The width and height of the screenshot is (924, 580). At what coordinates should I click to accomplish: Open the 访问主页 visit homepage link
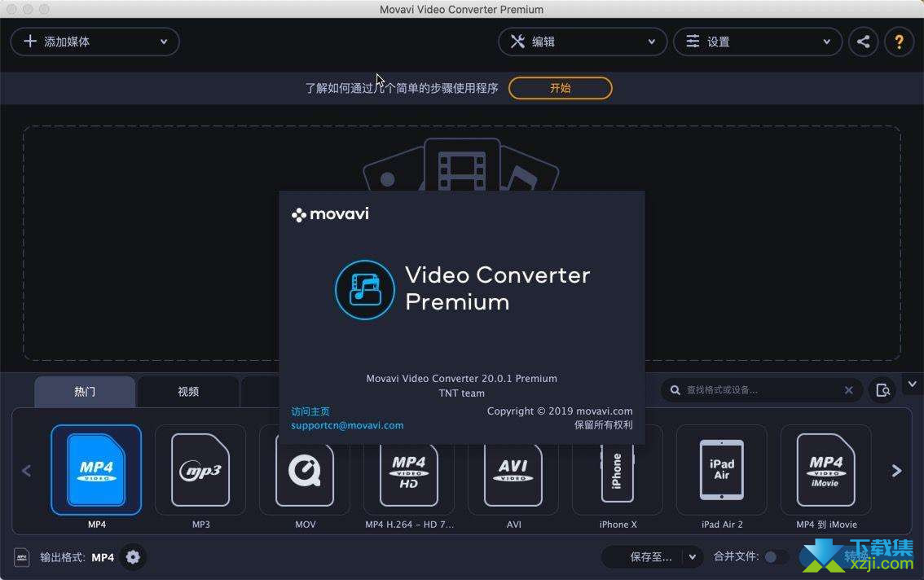click(310, 411)
